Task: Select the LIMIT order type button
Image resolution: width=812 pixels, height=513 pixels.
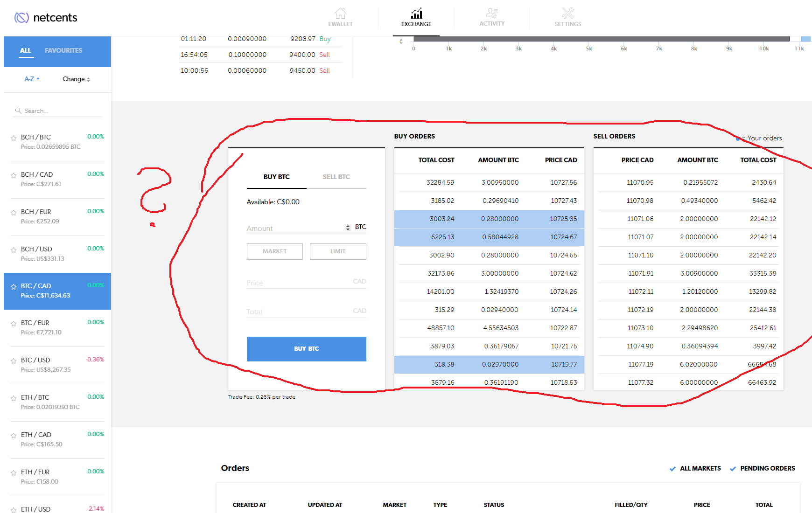Action: tap(338, 251)
